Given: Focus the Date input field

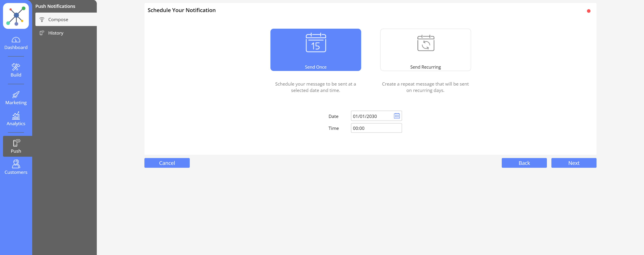Looking at the screenshot, I should (x=371, y=116).
